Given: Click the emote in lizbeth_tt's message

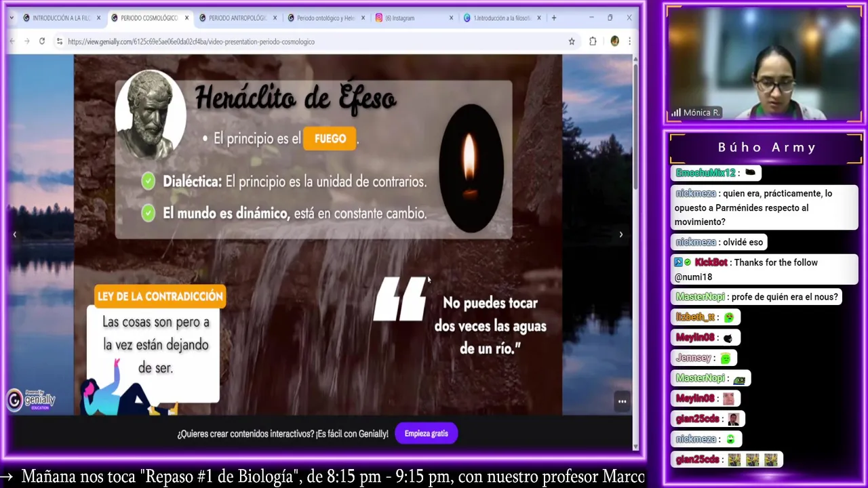Looking at the screenshot, I should pos(729,317).
